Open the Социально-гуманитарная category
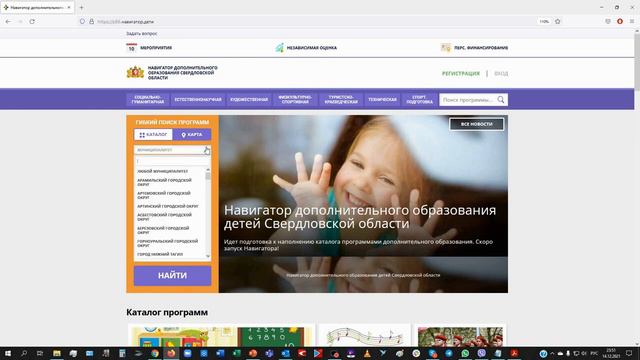Image resolution: width=640 pixels, height=360 pixels. [x=148, y=100]
